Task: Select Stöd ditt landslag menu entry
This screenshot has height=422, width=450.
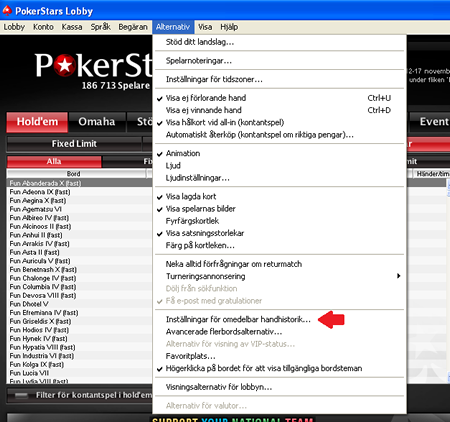Action: click(x=279, y=42)
